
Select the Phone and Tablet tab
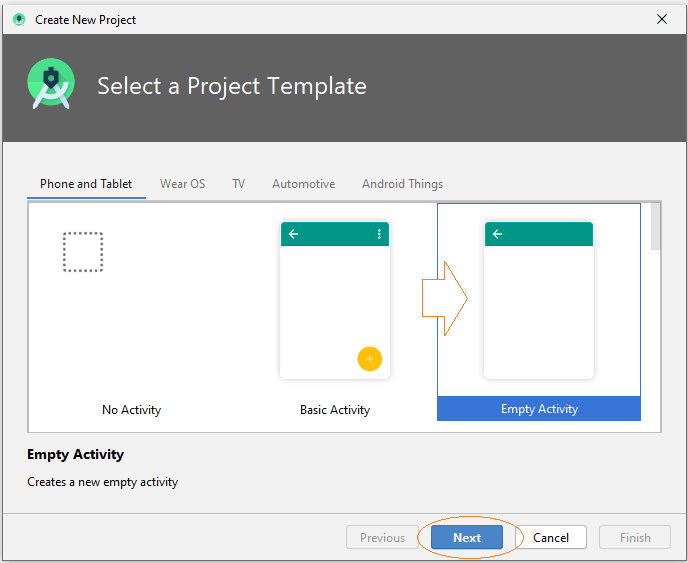tap(86, 184)
